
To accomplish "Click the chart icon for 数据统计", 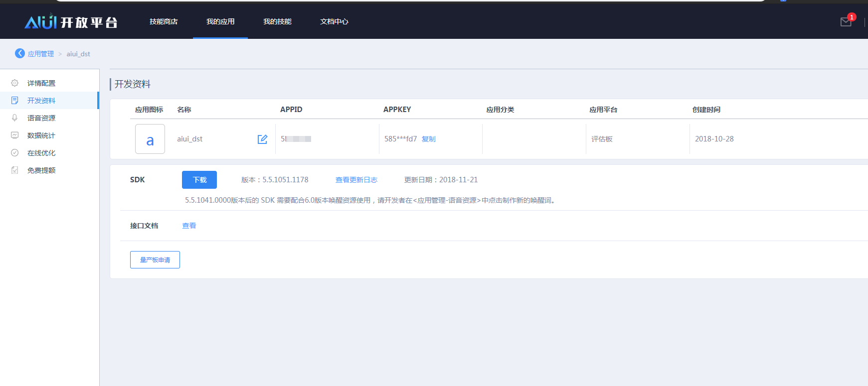I will pyautogui.click(x=15, y=135).
